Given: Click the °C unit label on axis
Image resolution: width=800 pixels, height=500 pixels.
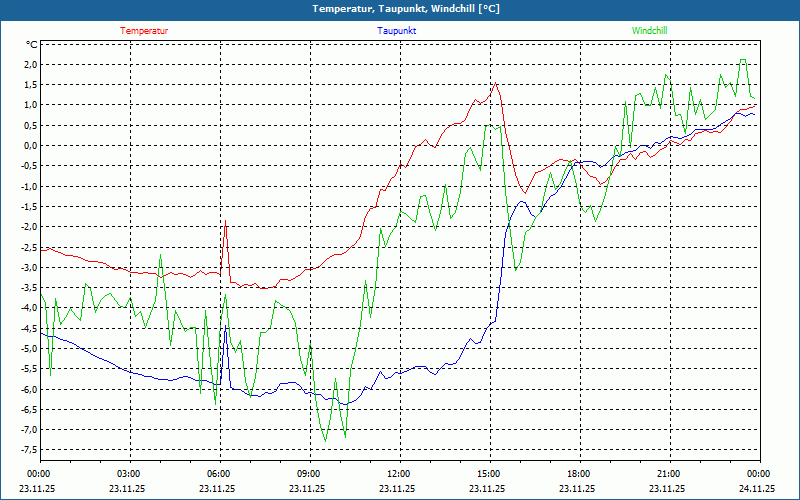Looking at the screenshot, I should click(x=31, y=45).
